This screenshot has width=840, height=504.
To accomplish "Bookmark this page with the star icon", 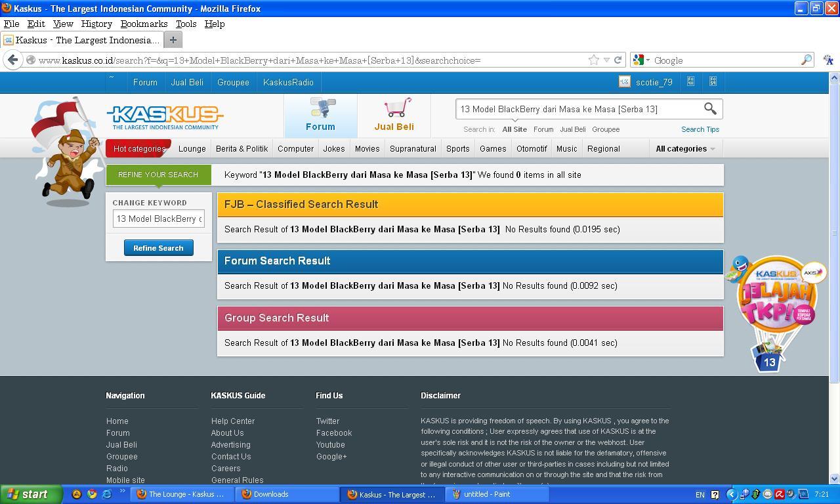I will [594, 60].
